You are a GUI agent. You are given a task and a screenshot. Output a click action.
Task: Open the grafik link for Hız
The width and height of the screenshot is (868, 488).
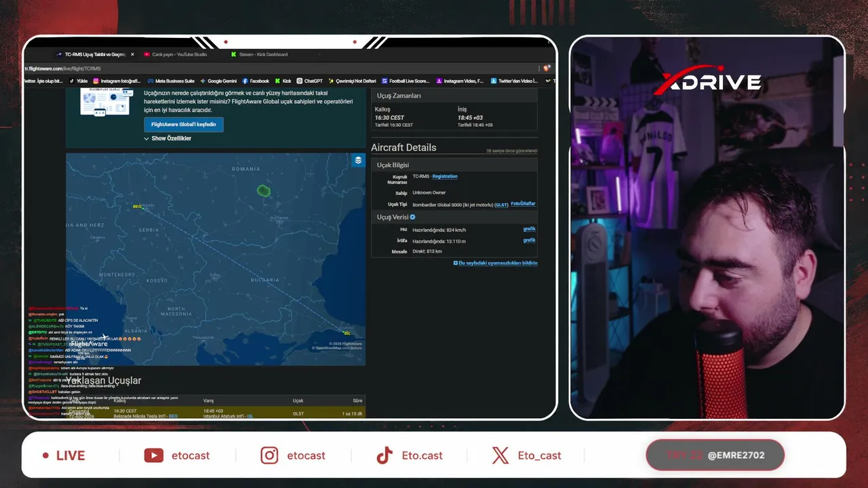coord(530,229)
